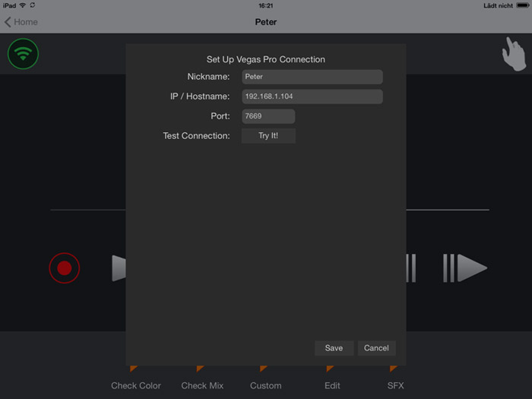Tap the status bar Wi-Fi indicator

23,5
